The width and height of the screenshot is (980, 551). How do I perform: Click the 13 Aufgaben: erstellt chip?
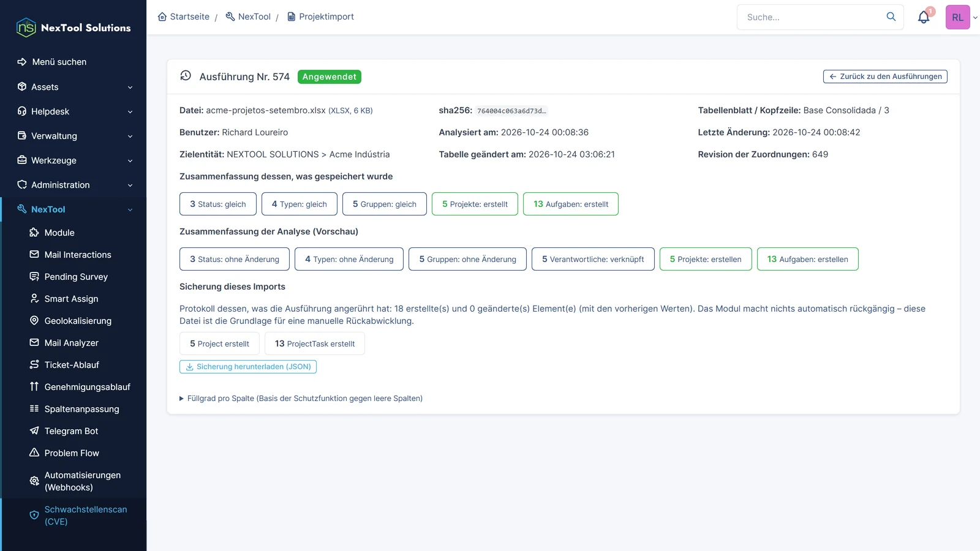click(x=571, y=204)
